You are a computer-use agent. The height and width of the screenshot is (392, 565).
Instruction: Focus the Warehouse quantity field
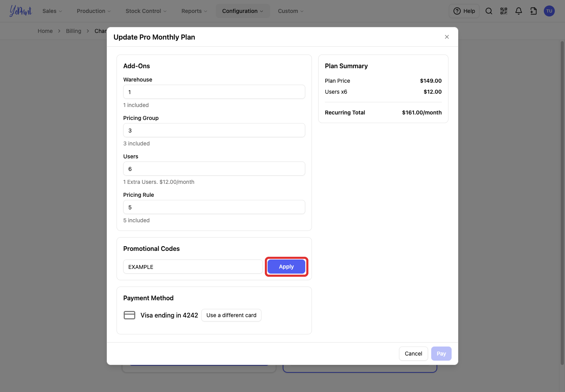tap(214, 92)
